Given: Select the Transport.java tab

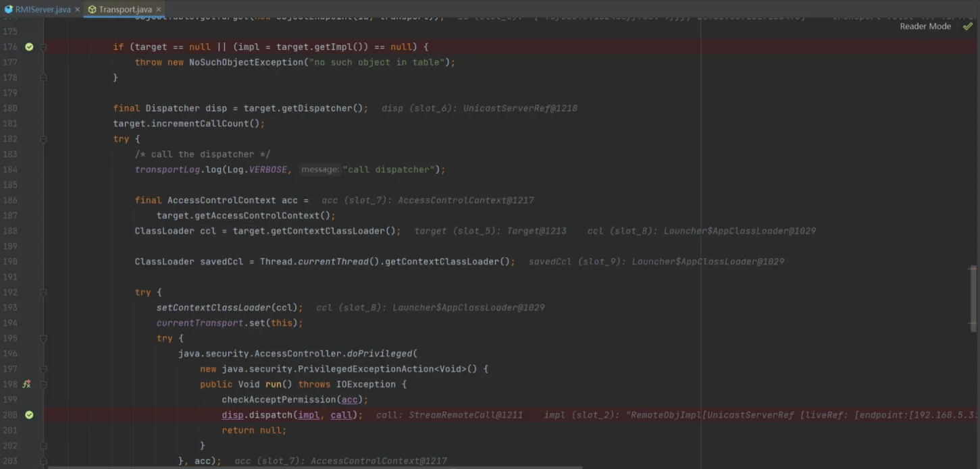Looking at the screenshot, I should (125, 9).
